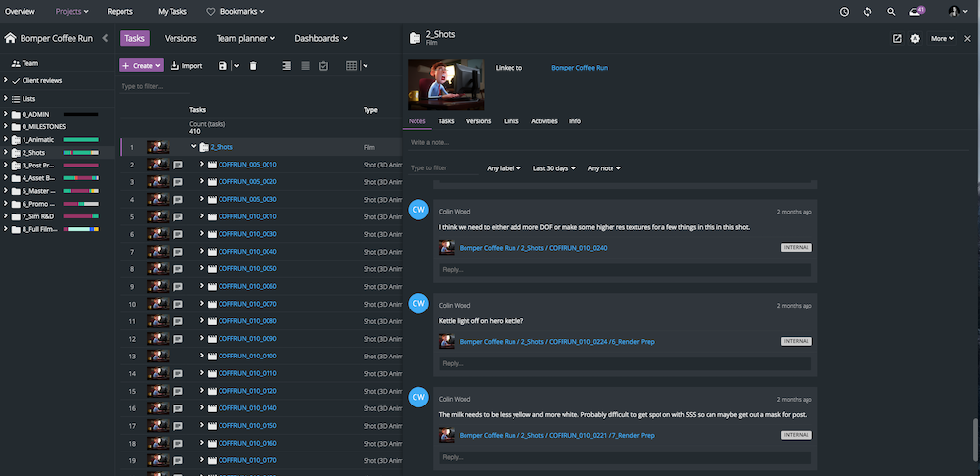The height and width of the screenshot is (476, 980).
Task: Click the folder icon next to 2_Shots in table
Action: pyautogui.click(x=204, y=148)
